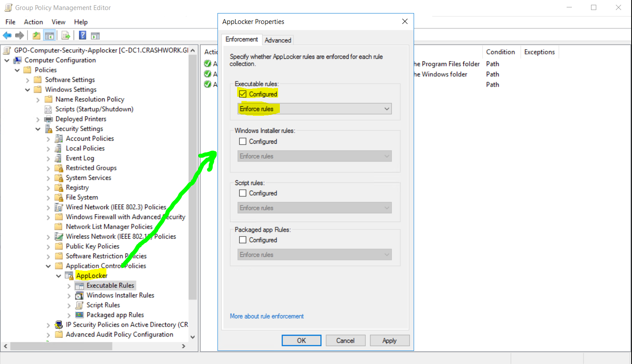The height and width of the screenshot is (364, 632).
Task: Click the IP Security Policies icon
Action: point(59,325)
